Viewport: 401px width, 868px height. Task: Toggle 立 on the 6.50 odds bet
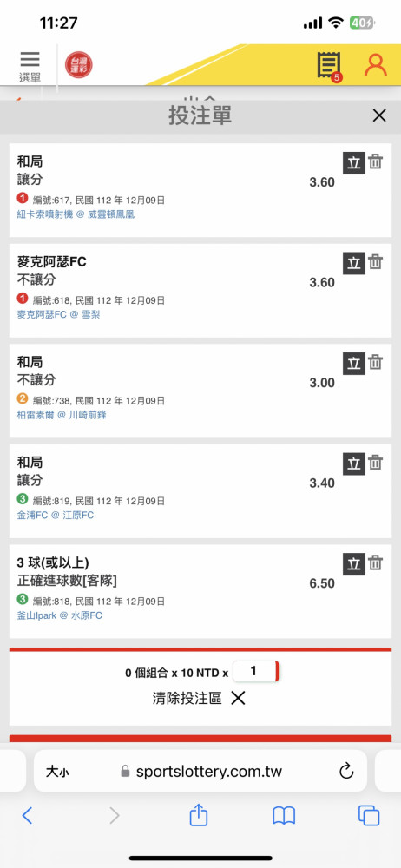(354, 564)
